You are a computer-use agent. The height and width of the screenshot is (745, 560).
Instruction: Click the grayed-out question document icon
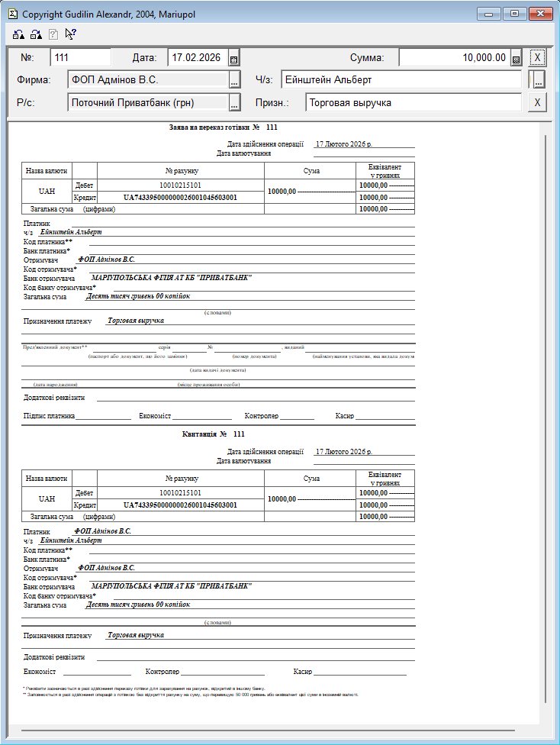(x=53, y=34)
